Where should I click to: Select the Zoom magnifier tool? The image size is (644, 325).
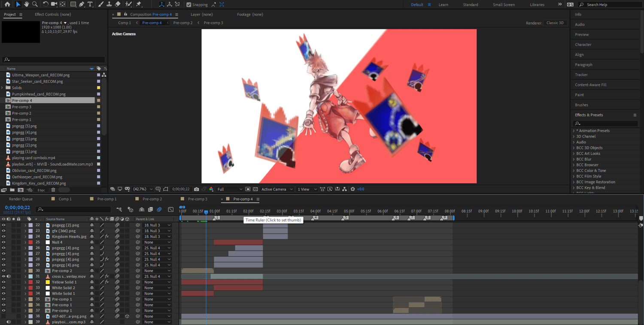35,4
